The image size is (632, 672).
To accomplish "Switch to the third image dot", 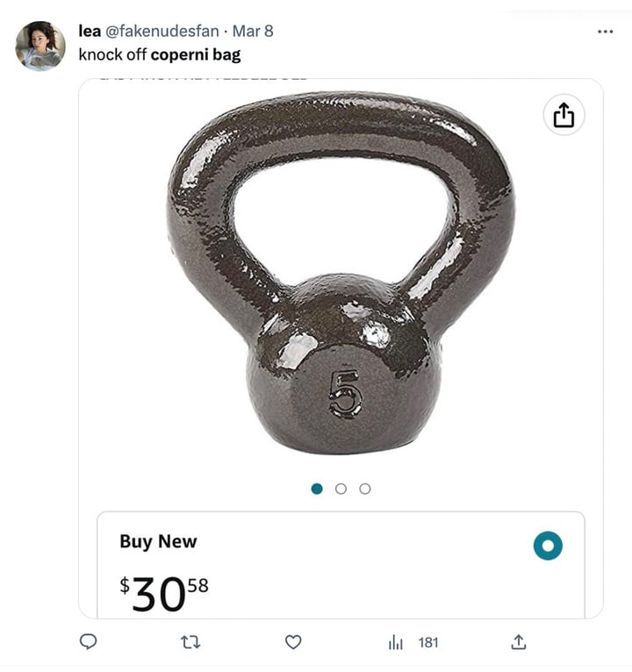I will click(x=365, y=489).
